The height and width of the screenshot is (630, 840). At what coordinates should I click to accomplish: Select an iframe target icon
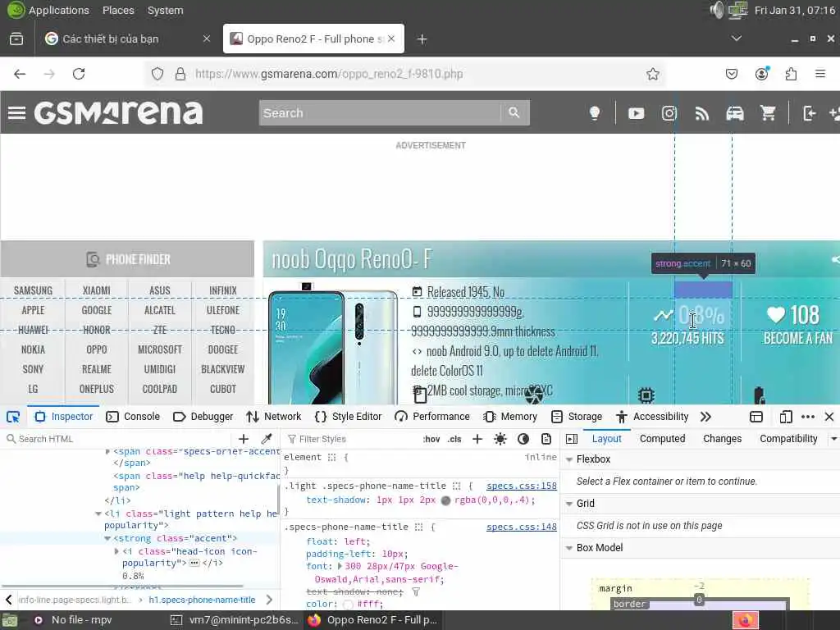[x=756, y=417]
